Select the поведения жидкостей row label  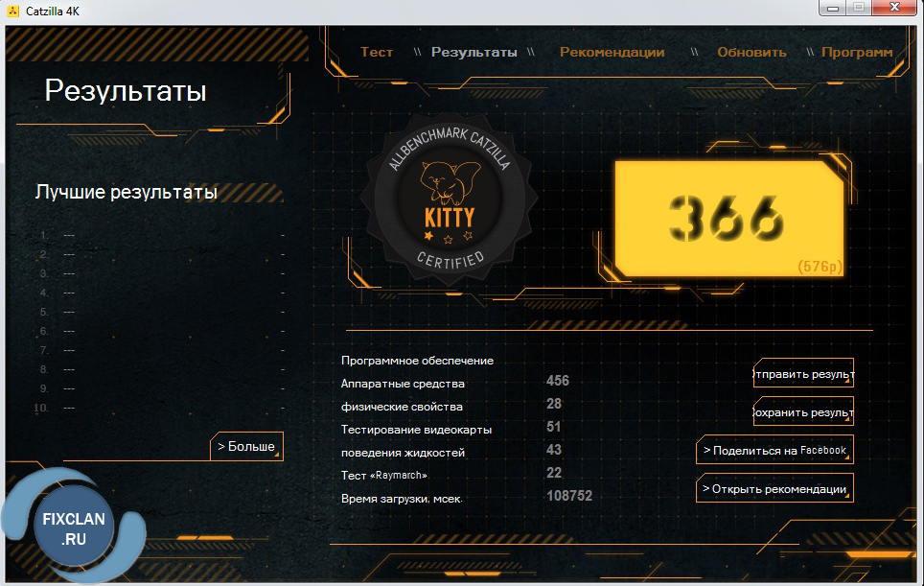(x=403, y=453)
